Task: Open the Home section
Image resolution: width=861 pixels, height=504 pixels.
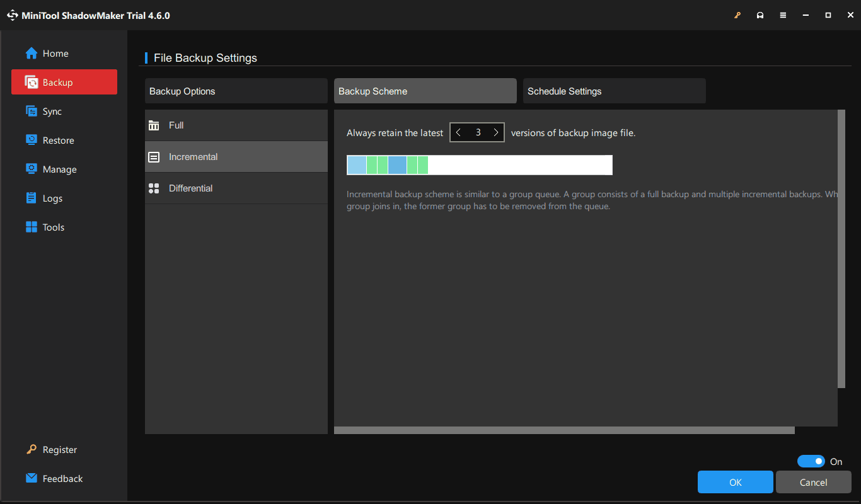Action: pos(54,53)
